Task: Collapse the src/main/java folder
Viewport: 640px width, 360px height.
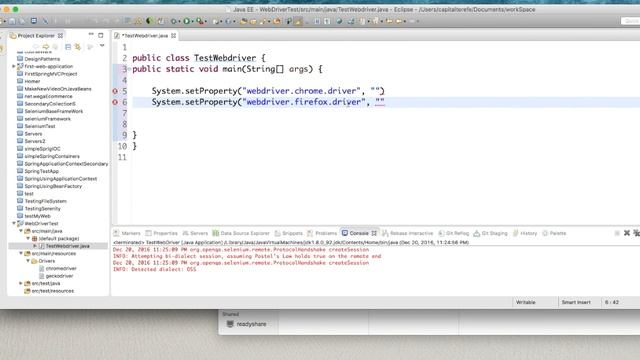Action: (20, 231)
